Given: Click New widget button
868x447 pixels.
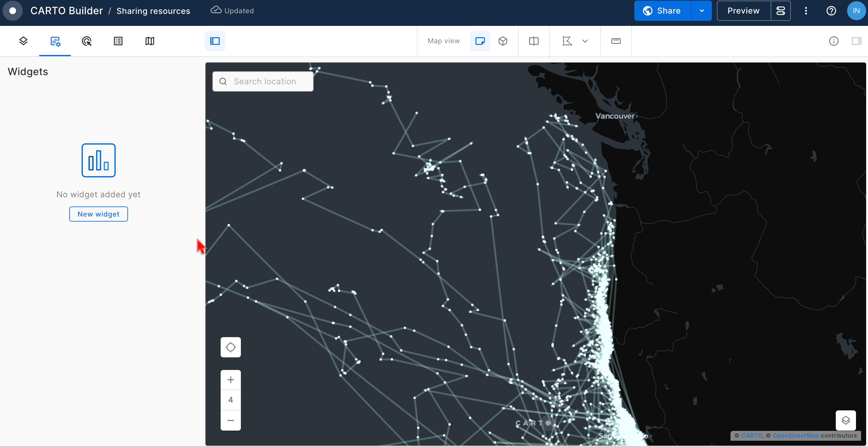Looking at the screenshot, I should pyautogui.click(x=98, y=214).
